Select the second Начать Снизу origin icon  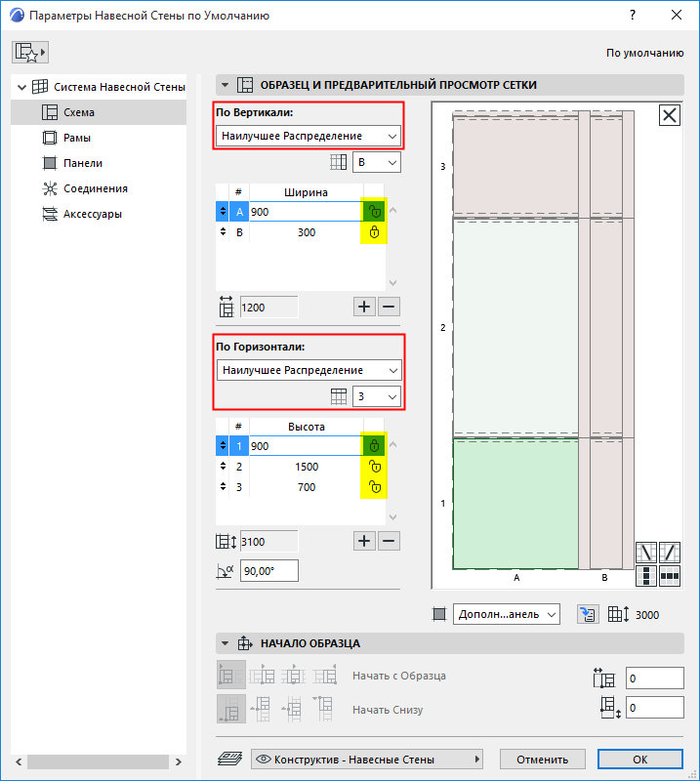pos(262,709)
